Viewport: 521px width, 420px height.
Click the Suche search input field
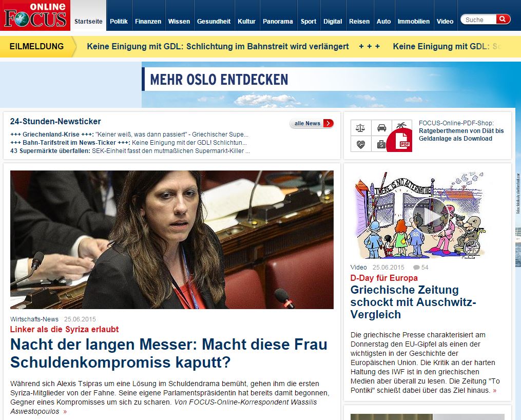[x=479, y=20]
